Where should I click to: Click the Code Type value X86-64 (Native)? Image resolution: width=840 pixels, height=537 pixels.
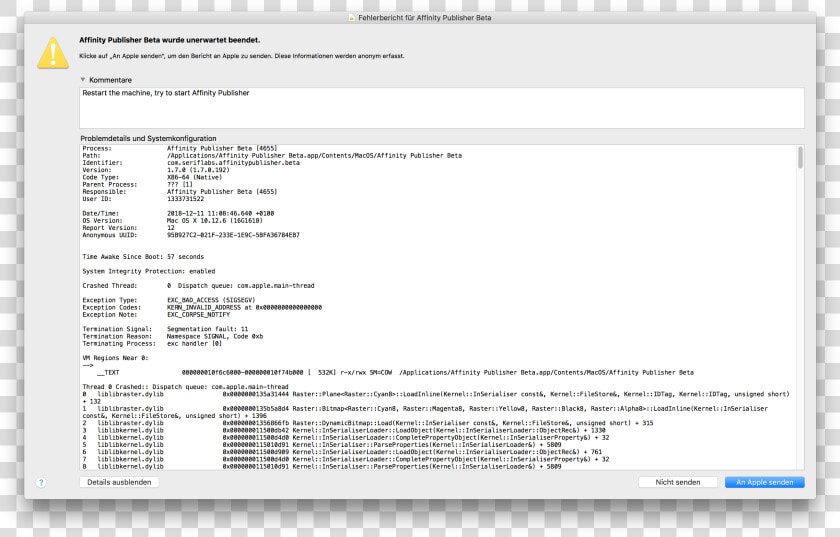pos(194,177)
